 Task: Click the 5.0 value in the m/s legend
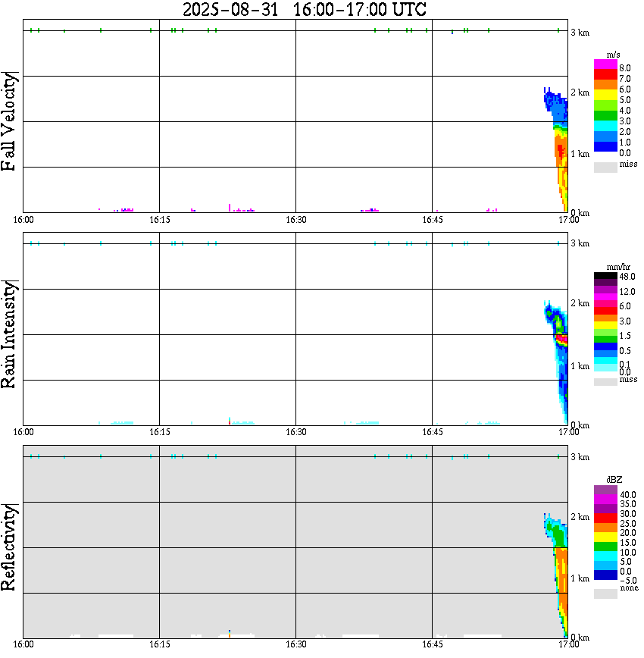[625, 100]
